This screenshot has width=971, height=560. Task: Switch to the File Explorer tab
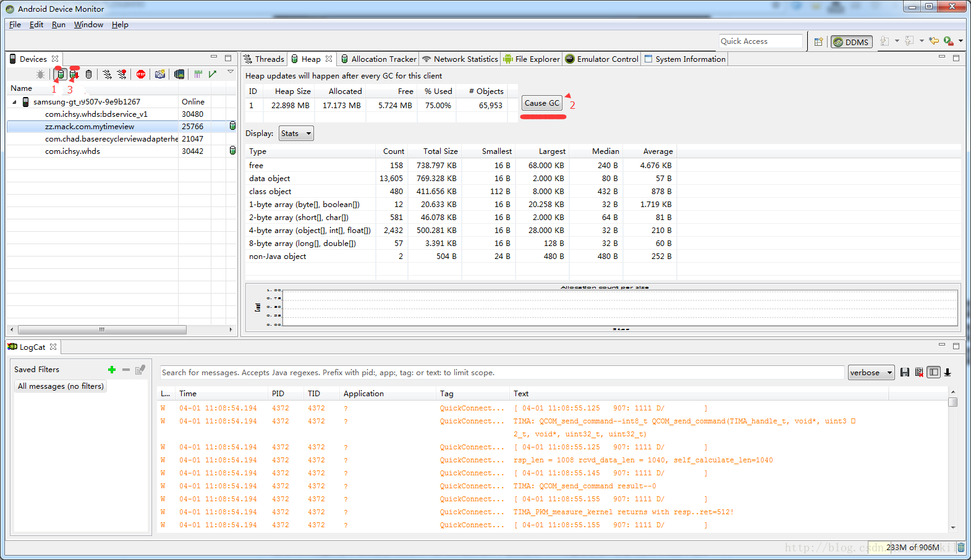pyautogui.click(x=532, y=59)
